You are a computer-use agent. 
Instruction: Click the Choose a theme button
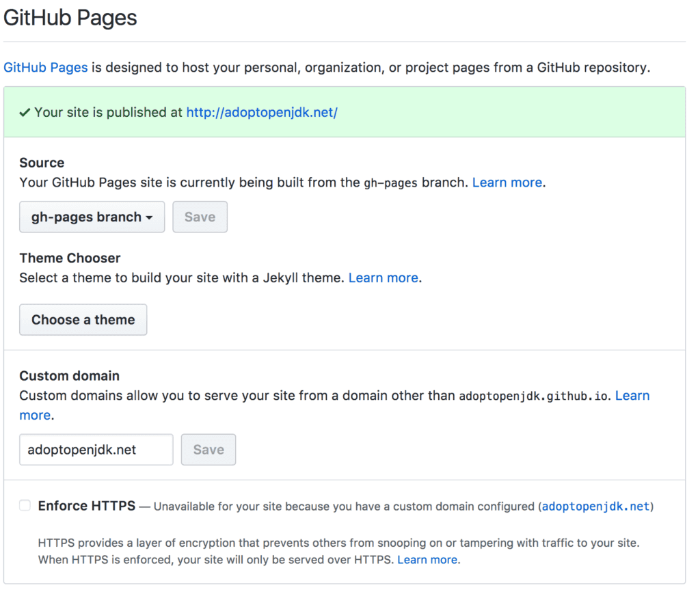tap(83, 319)
